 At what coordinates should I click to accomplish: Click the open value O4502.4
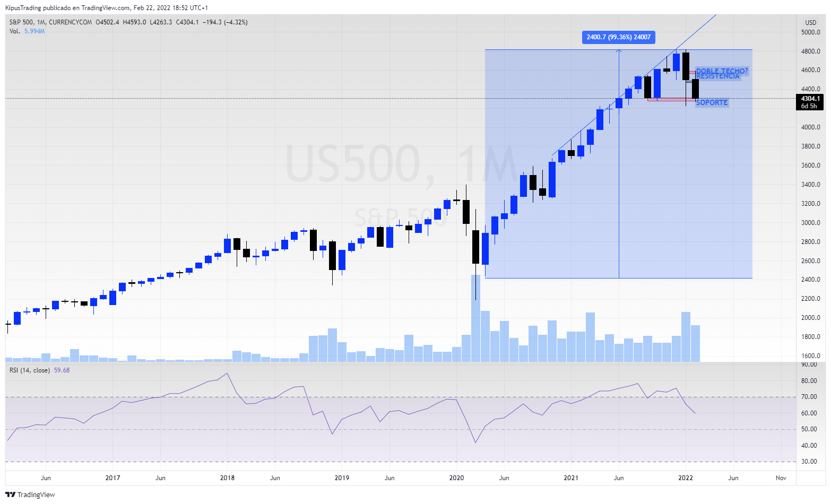[x=107, y=22]
